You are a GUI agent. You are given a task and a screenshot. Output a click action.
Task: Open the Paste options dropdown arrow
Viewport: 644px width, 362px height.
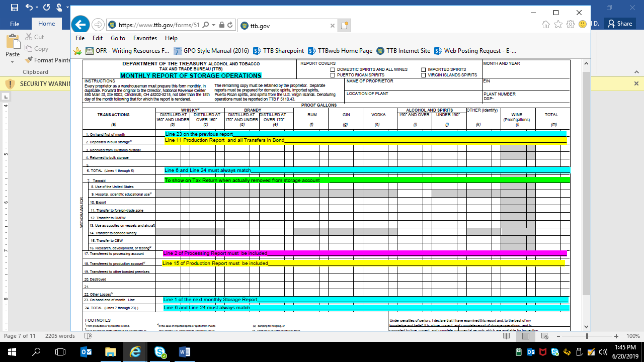pyautogui.click(x=13, y=62)
